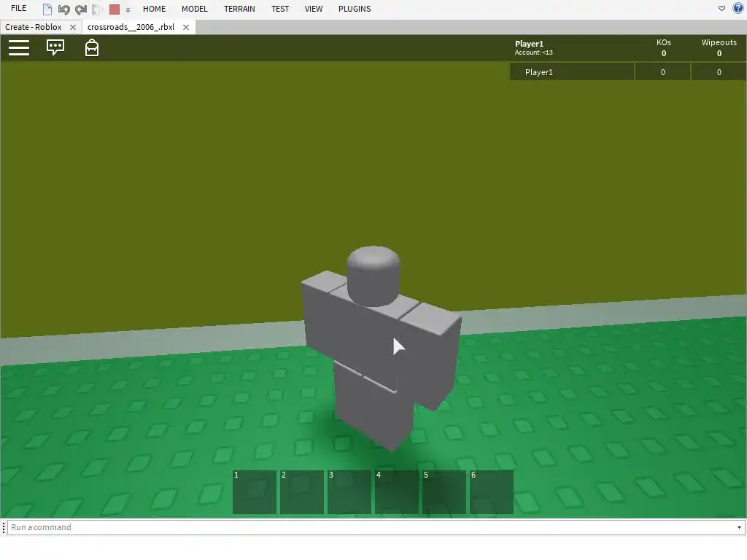Switch to the HOME ribbon tab
This screenshot has width=747, height=560.
click(x=155, y=9)
